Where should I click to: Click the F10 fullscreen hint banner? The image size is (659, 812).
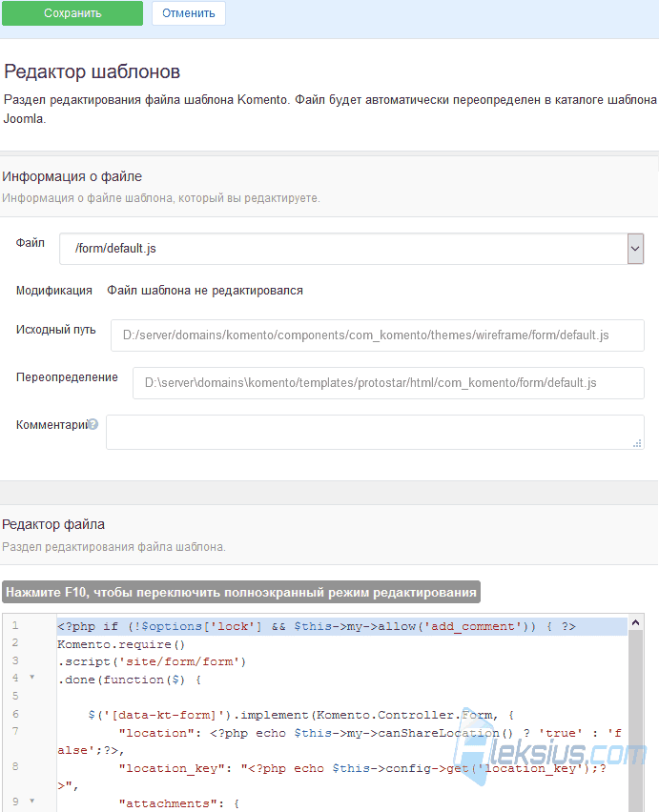click(x=241, y=592)
